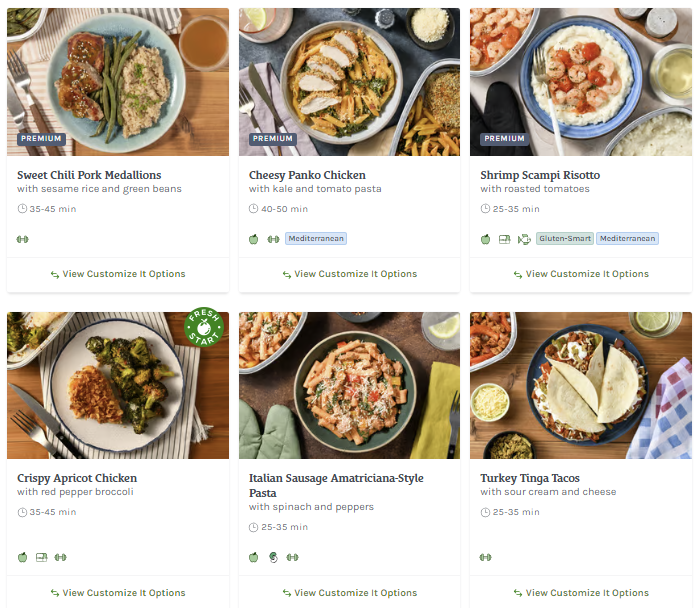Click the Gluten-Smart tag on Shrimp Scampi Risotto
Image resolution: width=699 pixels, height=608 pixels.
pyautogui.click(x=565, y=239)
